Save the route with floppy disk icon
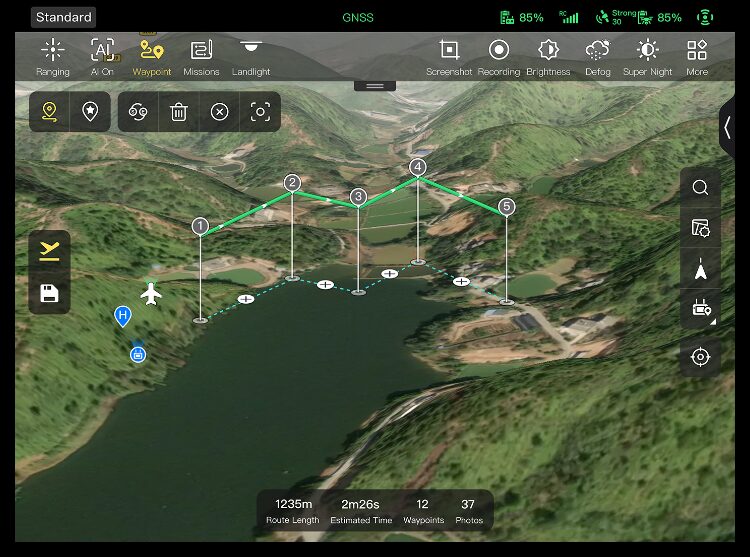The image size is (750, 557). point(49,294)
